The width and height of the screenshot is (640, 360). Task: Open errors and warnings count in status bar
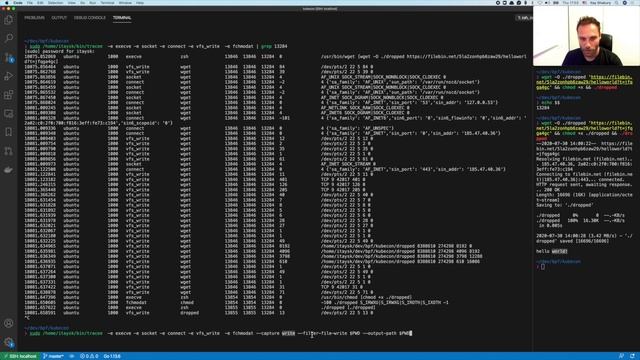click(x=89, y=356)
